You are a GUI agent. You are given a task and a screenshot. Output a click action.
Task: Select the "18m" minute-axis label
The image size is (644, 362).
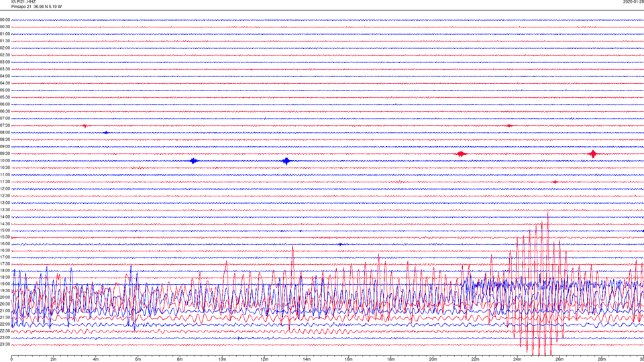[x=390, y=359]
